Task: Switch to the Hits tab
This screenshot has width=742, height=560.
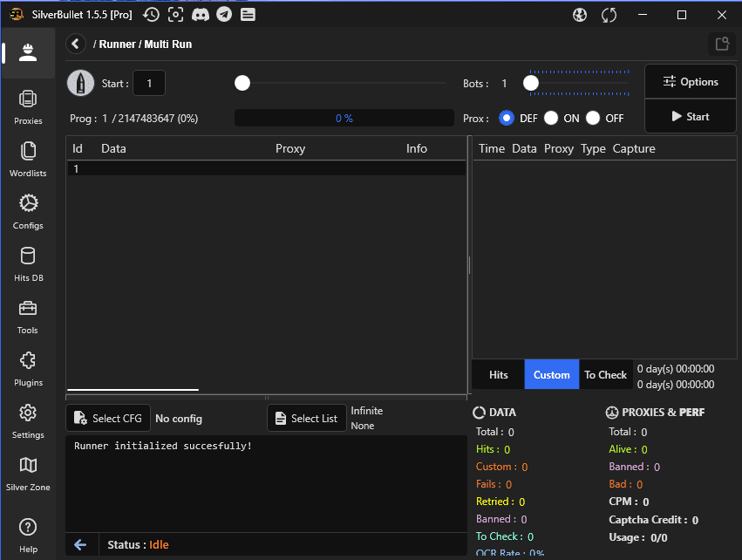Action: (x=498, y=374)
